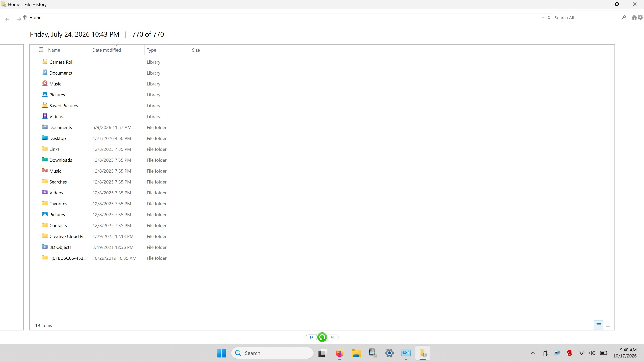Viewport: 644px width, 362px height.
Task: Click the search magnifier in Search All box
Action: (624, 17)
